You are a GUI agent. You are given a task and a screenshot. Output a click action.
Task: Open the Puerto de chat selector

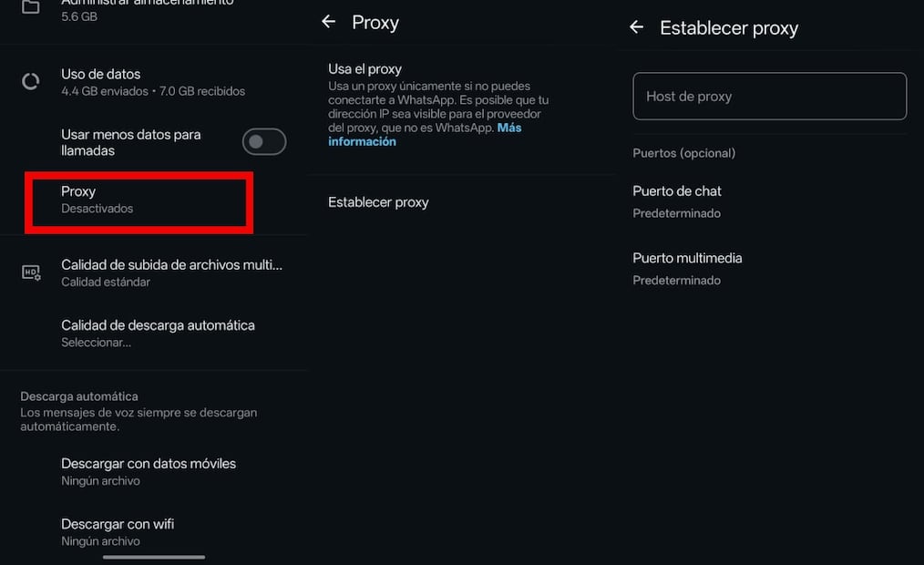677,199
